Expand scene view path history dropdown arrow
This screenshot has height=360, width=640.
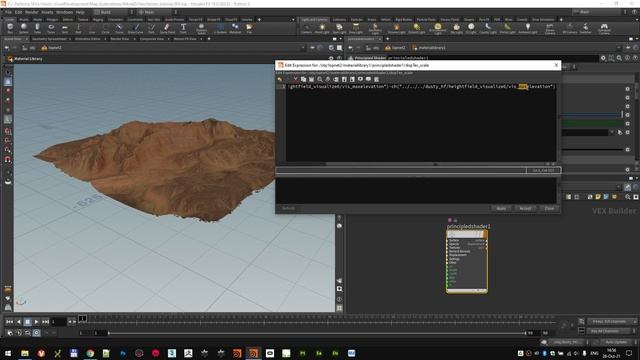tap(303, 48)
